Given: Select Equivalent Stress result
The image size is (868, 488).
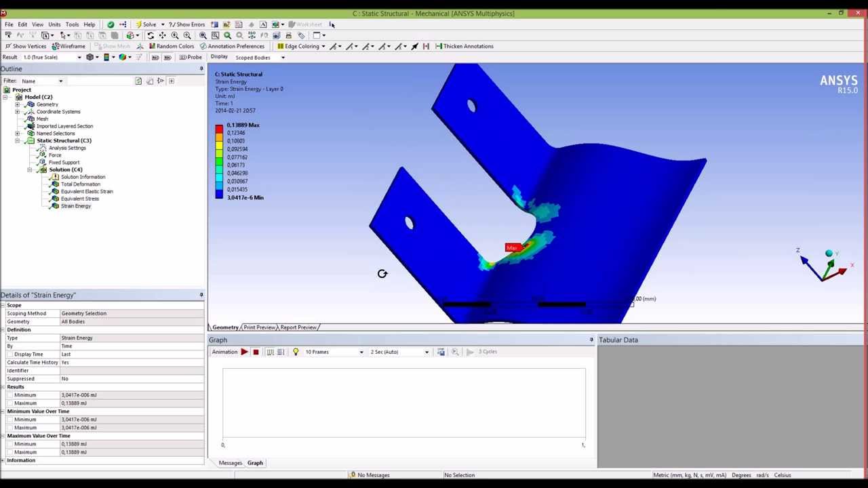Looking at the screenshot, I should pos(79,199).
